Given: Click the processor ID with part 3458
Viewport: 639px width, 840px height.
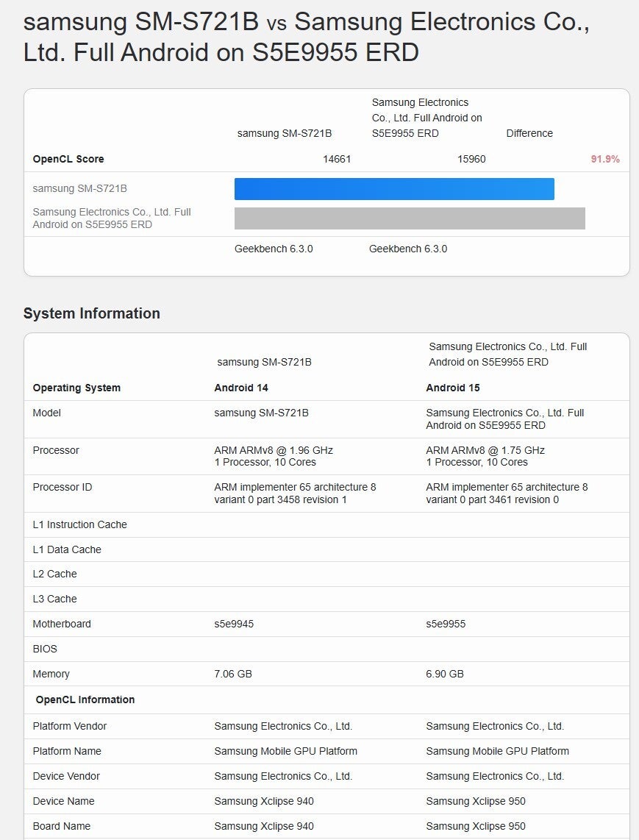Looking at the screenshot, I should point(295,494).
